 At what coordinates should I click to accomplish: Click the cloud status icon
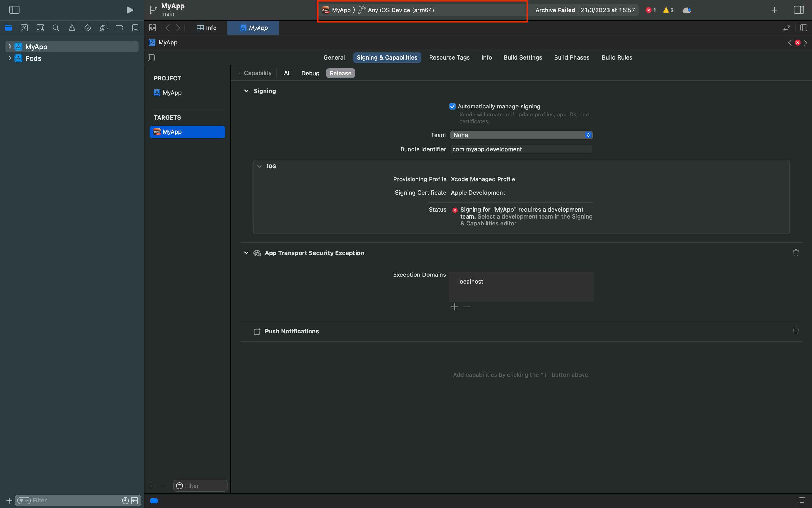pos(687,10)
